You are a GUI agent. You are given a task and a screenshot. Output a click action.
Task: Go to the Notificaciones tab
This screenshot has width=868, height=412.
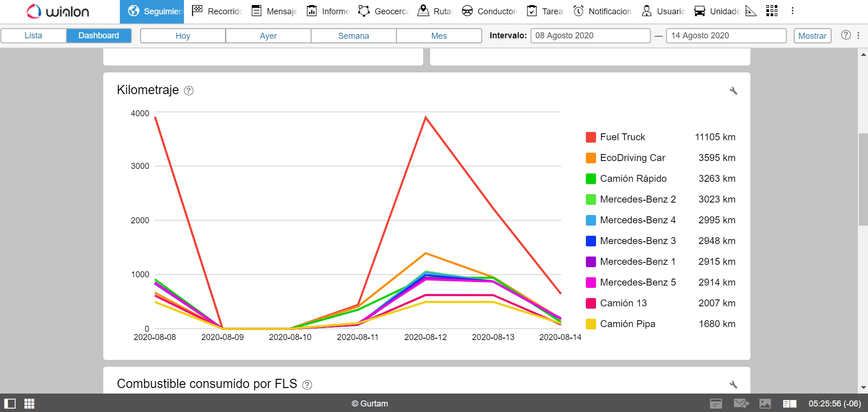click(x=602, y=12)
